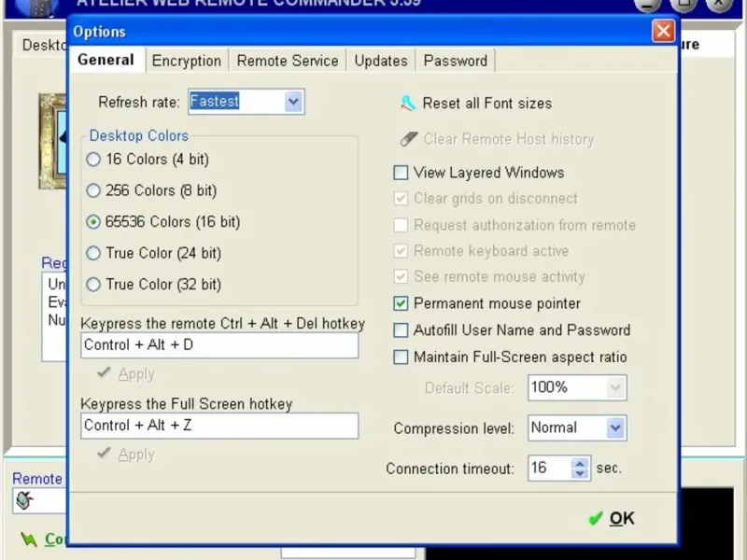
Task: Open the Refresh rate dropdown
Action: pos(293,102)
